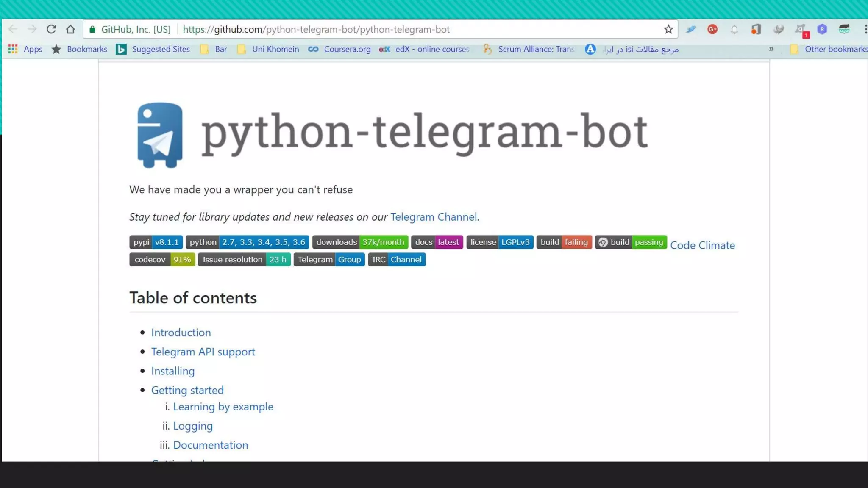Go to Learning by example section
868x488 pixels.
(x=223, y=407)
